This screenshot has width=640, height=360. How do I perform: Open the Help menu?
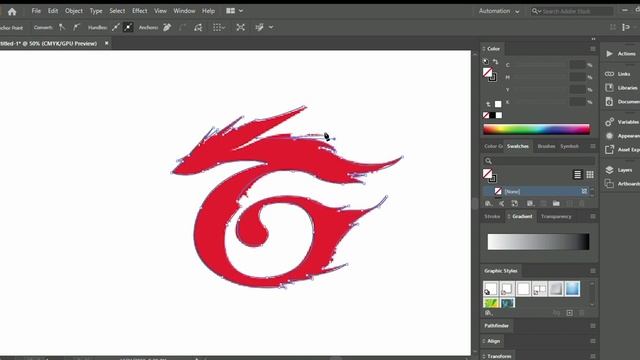208,11
